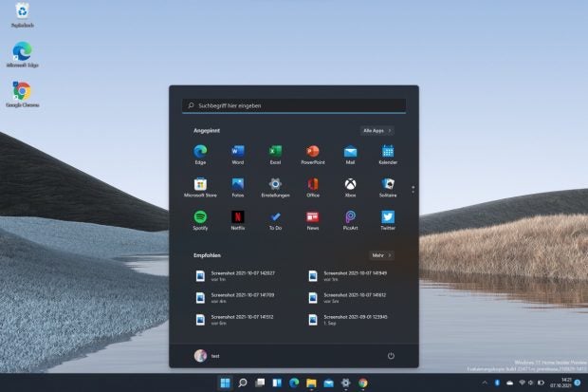Screen dimensions: 588x392
Task: Open Task View in the taskbar
Action: (x=260, y=383)
